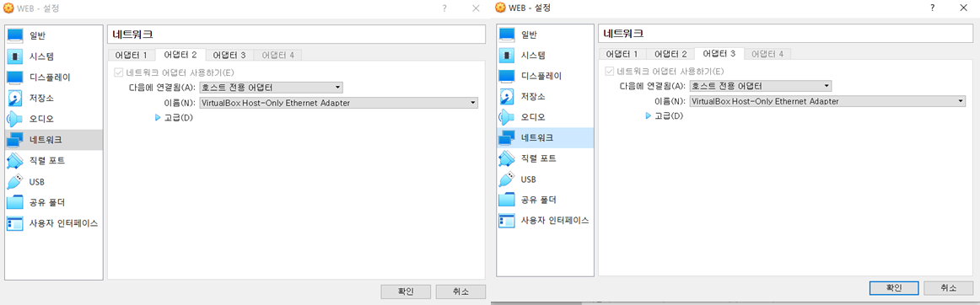Image resolution: width=980 pixels, height=305 pixels.
Task: Click help question mark in right window title
Action: pyautogui.click(x=933, y=8)
